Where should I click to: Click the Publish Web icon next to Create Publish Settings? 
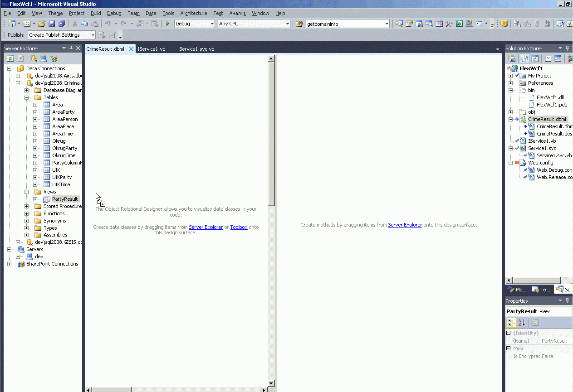[x=102, y=35]
